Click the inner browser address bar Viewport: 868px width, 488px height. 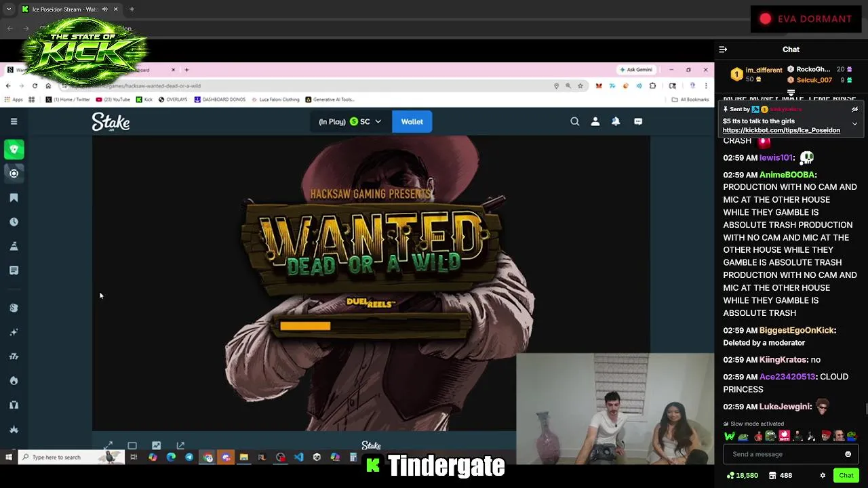pyautogui.click(x=305, y=86)
